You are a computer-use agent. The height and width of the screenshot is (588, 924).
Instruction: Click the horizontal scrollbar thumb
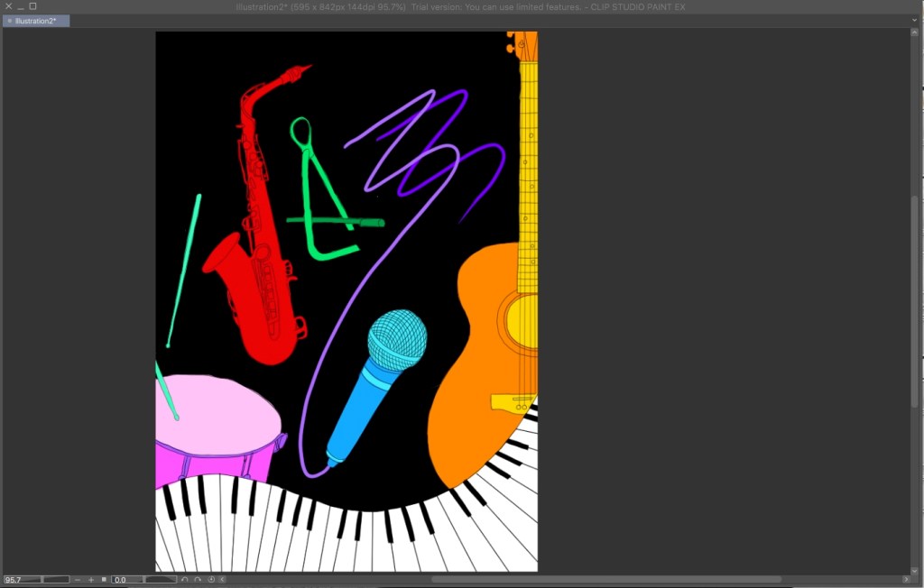point(605,579)
